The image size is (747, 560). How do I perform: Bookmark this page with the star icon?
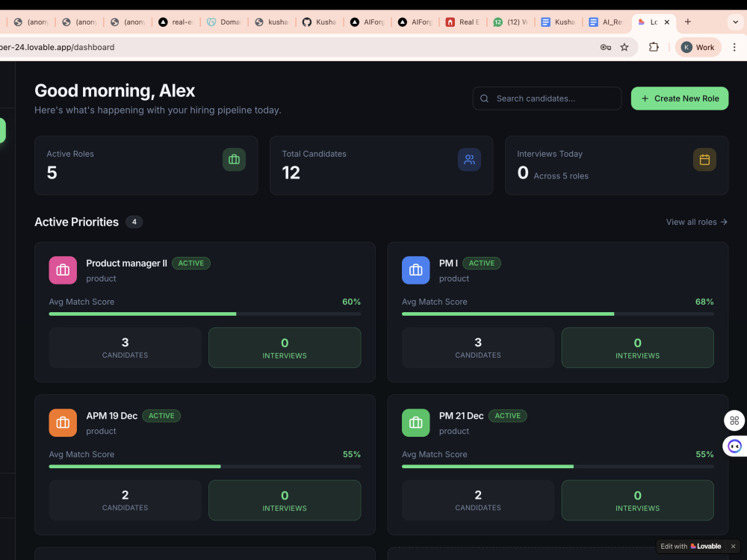pos(624,47)
